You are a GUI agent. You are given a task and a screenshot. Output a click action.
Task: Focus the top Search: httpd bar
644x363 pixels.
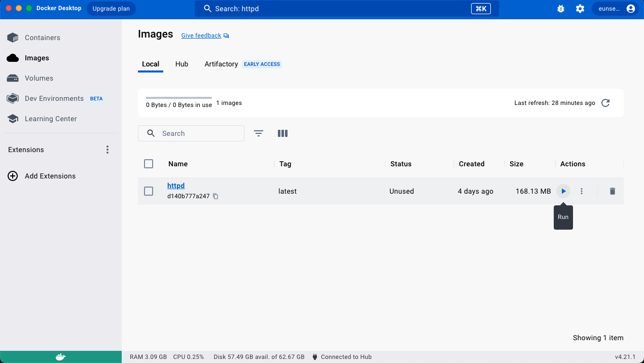(346, 9)
